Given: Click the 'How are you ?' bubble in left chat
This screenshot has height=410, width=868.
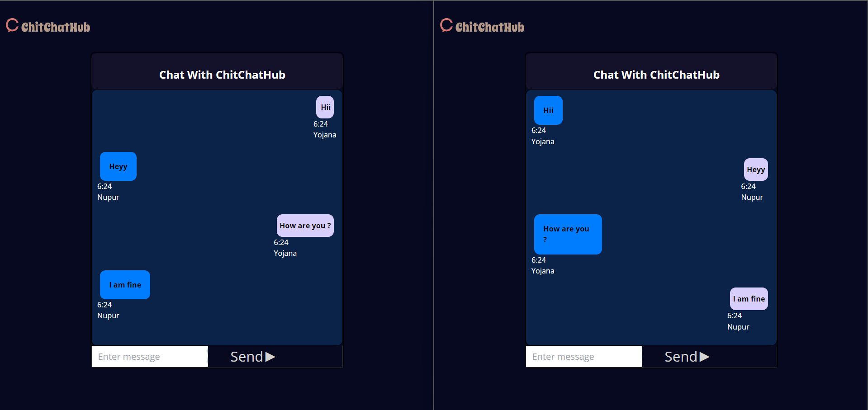Looking at the screenshot, I should (305, 226).
